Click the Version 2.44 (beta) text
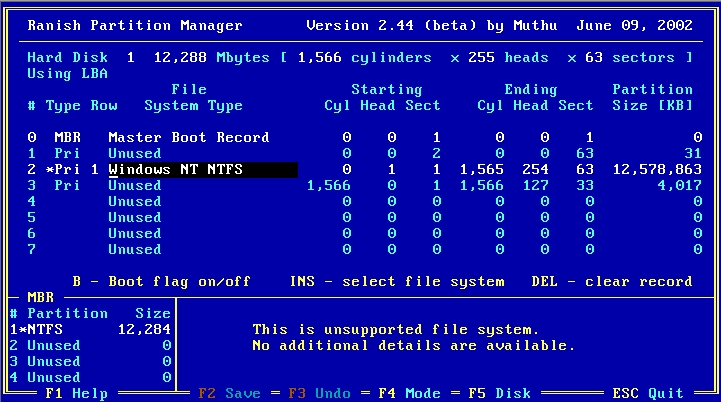 (x=391, y=26)
